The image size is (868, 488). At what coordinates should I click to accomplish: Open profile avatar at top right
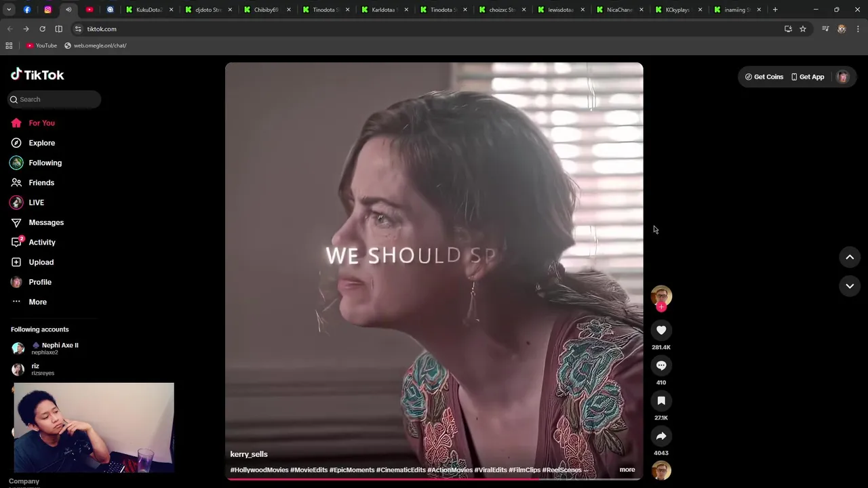pyautogui.click(x=843, y=77)
